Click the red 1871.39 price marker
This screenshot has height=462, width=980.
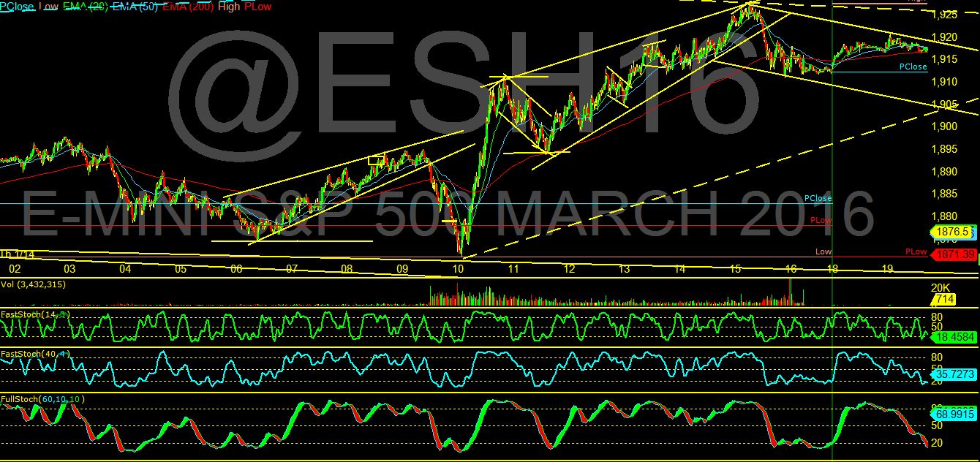point(953,254)
